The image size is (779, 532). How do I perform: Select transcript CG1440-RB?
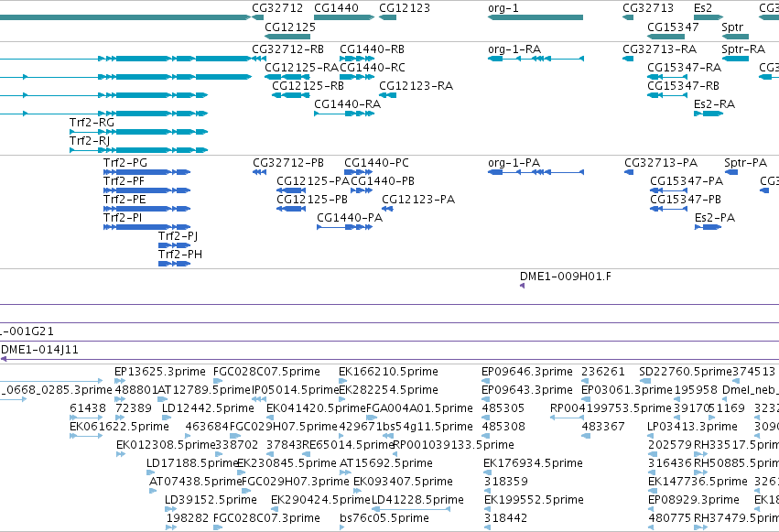(373, 49)
